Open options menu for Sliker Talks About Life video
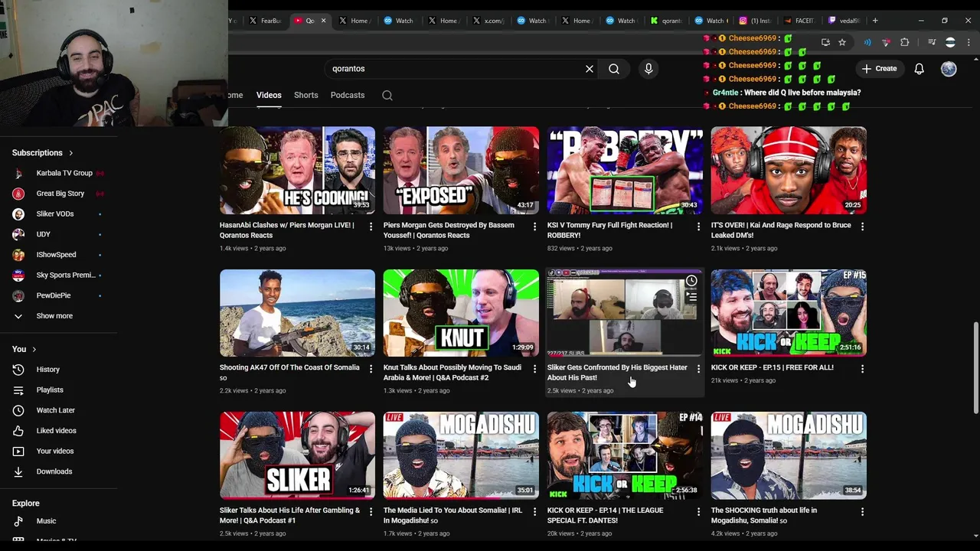Image resolution: width=980 pixels, height=551 pixels. click(371, 511)
